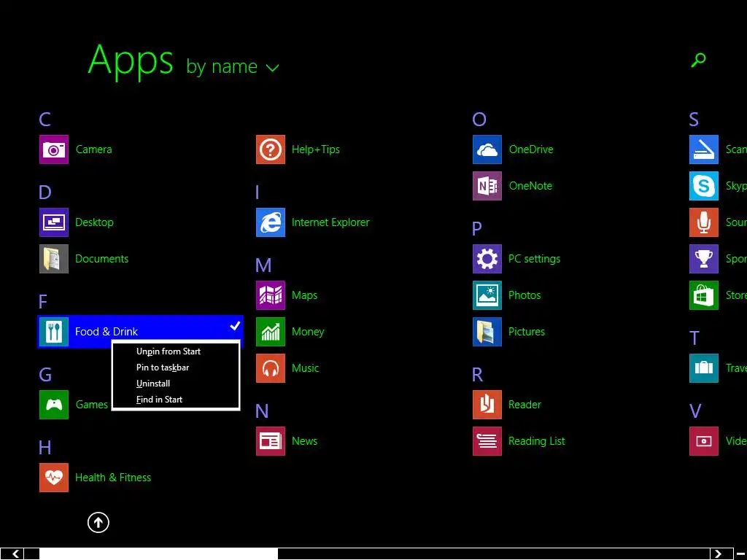
Task: Launch the Games controller icon
Action: (x=54, y=405)
